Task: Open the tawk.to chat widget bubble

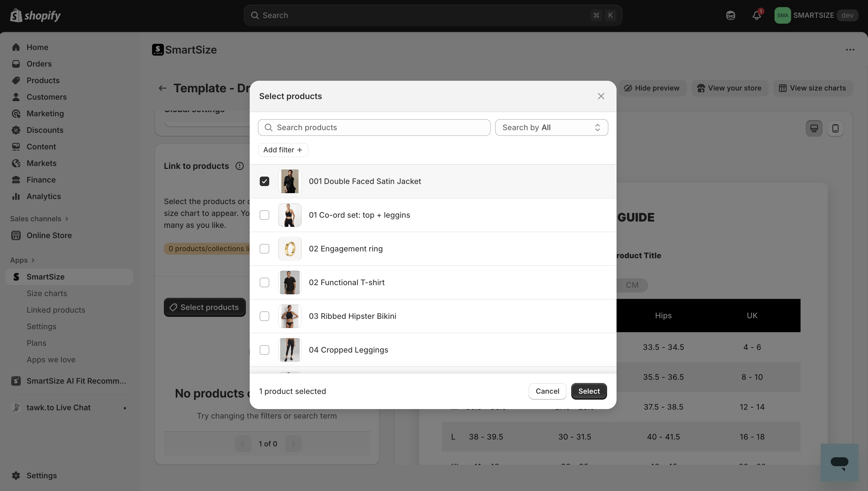Action: [839, 462]
